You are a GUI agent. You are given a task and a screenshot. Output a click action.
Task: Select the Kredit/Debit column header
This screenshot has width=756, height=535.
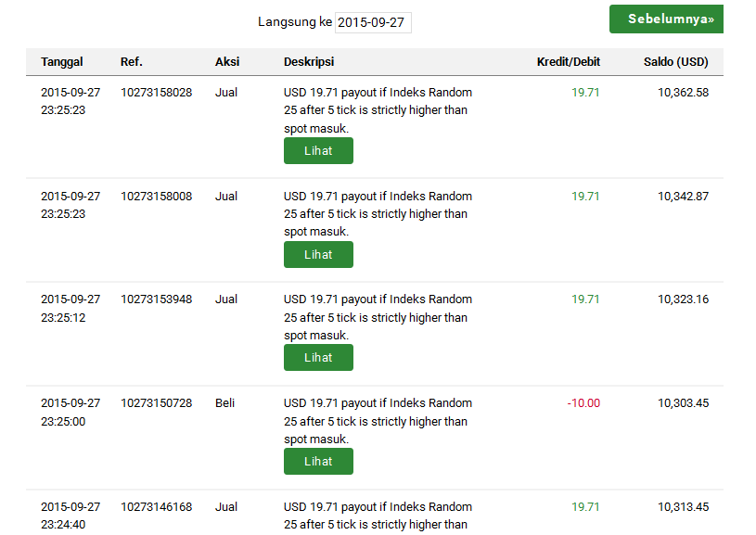tap(569, 62)
